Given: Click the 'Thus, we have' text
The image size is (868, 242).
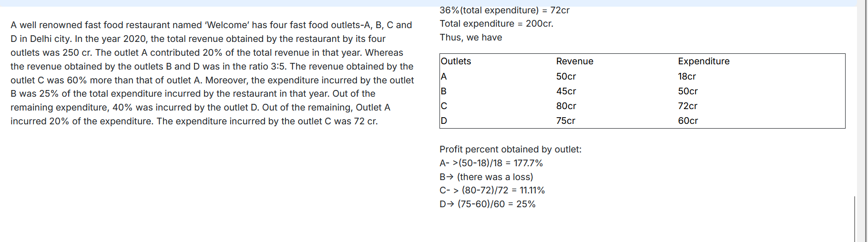Looking at the screenshot, I should pos(470,38).
